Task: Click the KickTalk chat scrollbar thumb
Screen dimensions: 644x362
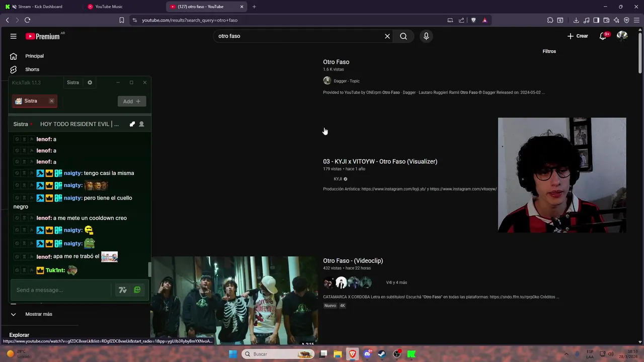Action: 149,269
